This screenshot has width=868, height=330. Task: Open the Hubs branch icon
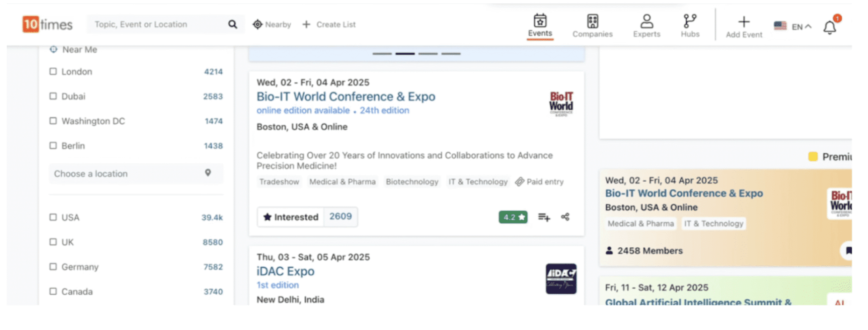point(690,21)
